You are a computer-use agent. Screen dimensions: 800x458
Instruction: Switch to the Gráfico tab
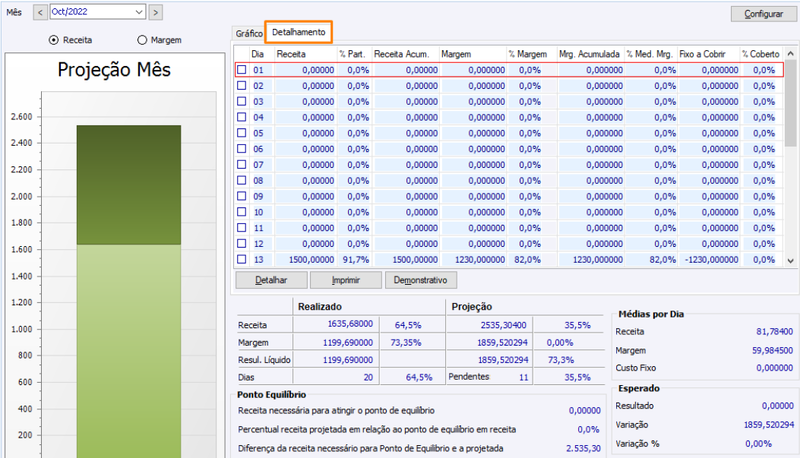(x=248, y=33)
